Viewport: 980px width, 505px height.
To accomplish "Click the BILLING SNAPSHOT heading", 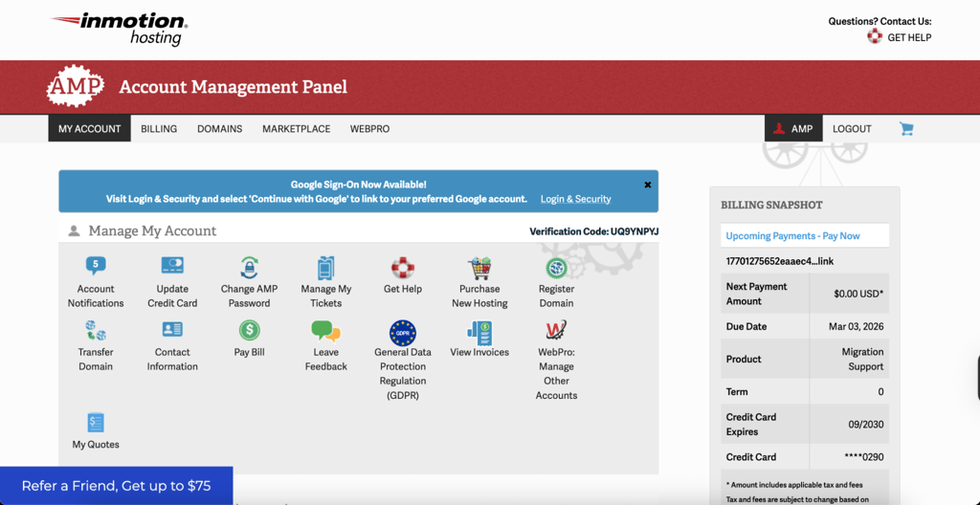I will (x=772, y=205).
